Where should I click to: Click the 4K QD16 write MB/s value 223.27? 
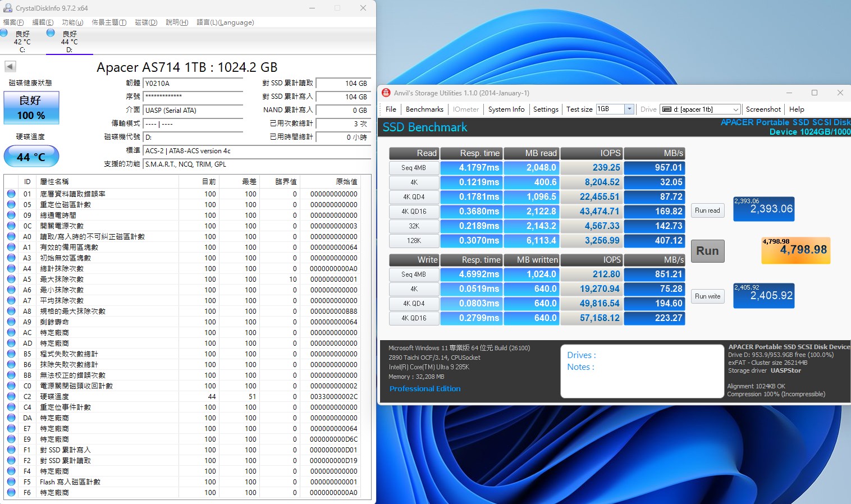655,318
